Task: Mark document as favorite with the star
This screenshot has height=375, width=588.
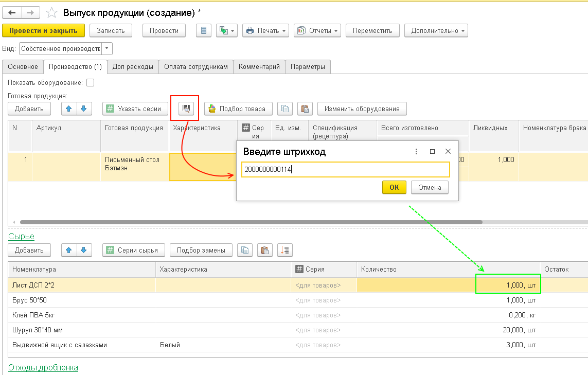Action: tap(51, 12)
